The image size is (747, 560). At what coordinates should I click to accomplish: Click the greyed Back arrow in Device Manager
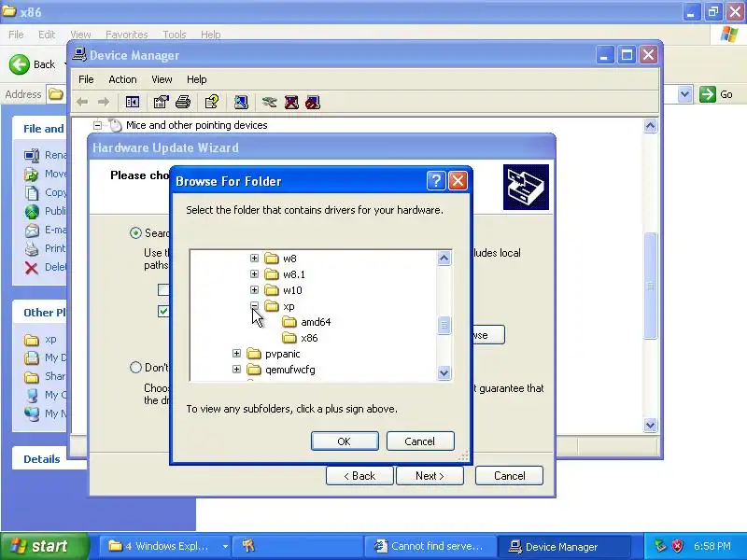click(x=82, y=102)
